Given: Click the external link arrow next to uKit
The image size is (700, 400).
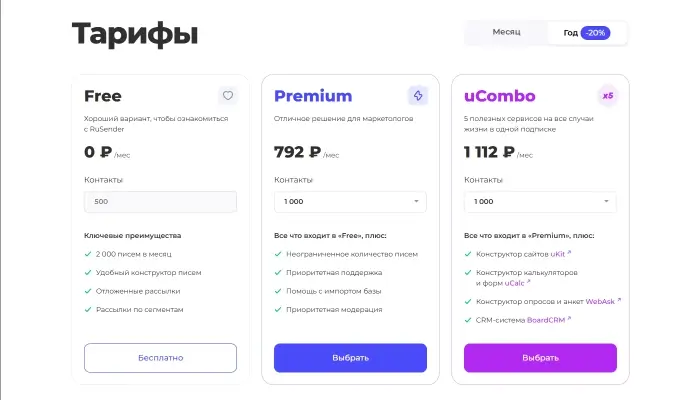Looking at the screenshot, I should pos(570,253).
